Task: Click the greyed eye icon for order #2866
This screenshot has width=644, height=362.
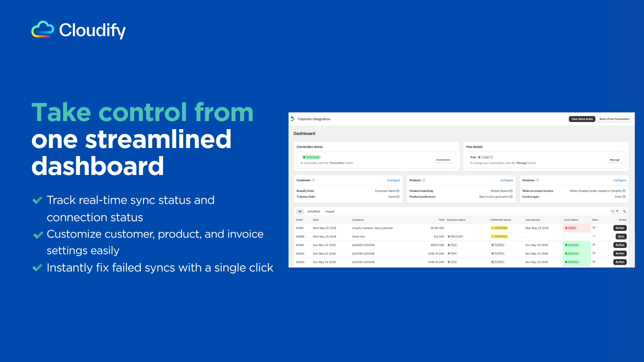Action: 594,236
